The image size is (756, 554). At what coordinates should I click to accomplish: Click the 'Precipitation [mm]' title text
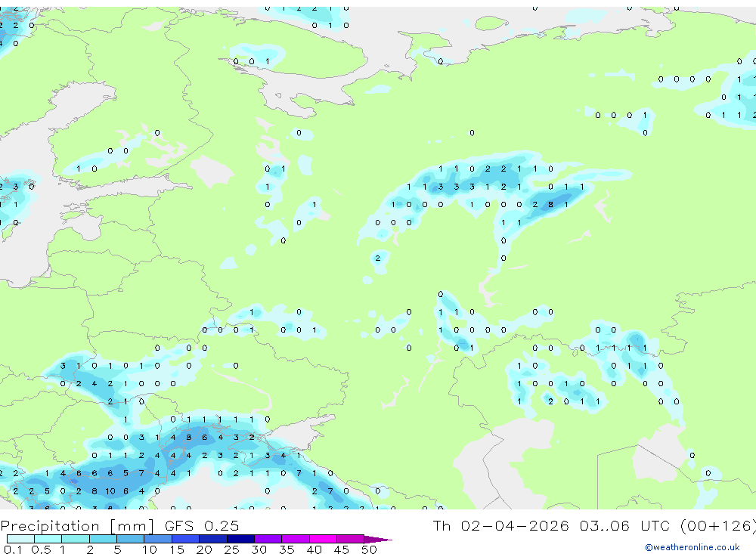77,526
